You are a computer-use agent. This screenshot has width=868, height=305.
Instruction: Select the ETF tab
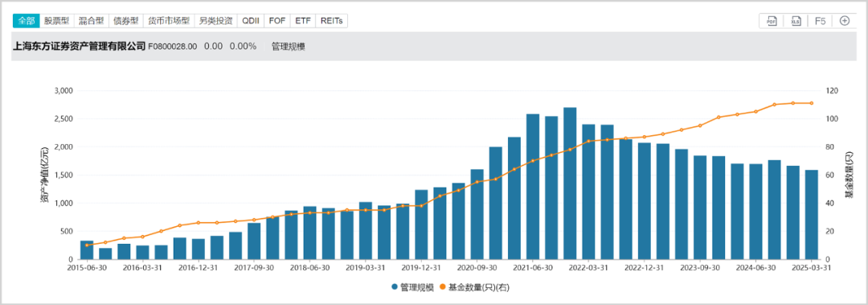(x=303, y=21)
